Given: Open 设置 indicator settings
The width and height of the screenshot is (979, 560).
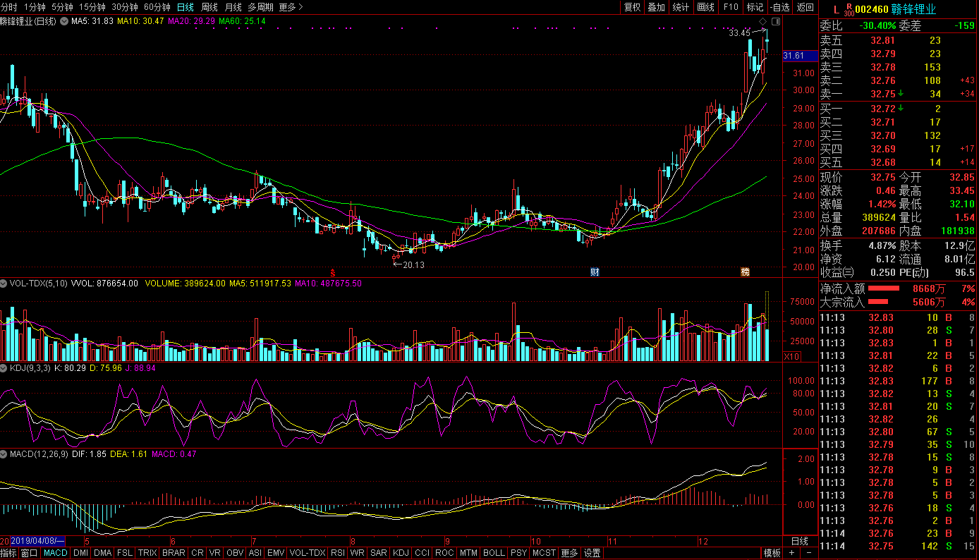Looking at the screenshot, I should 592,553.
